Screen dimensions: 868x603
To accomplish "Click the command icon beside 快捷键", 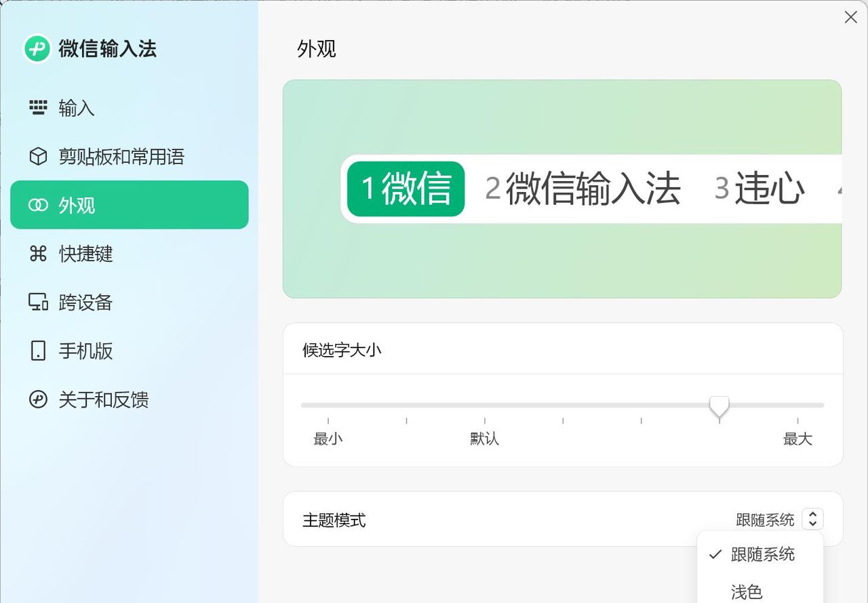I will [x=37, y=254].
